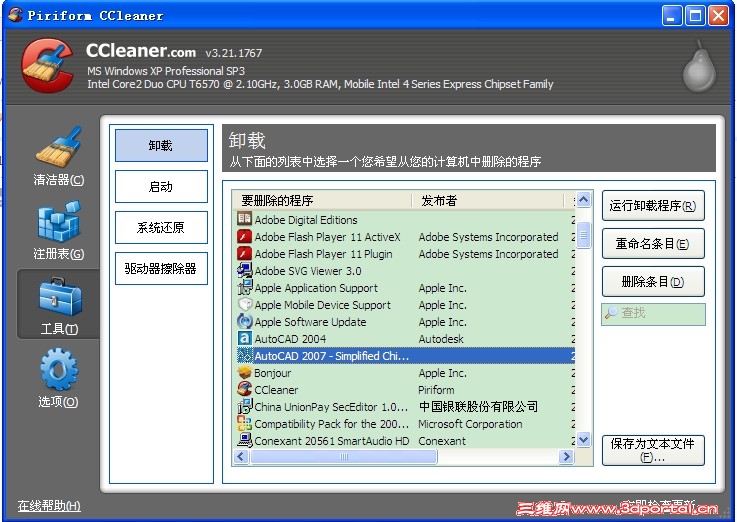
Task: Click the horizontal scrollbar left arrow
Action: (x=241, y=456)
